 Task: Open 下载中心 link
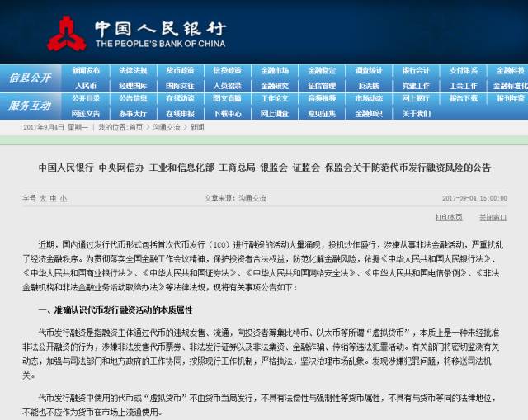[227, 114]
